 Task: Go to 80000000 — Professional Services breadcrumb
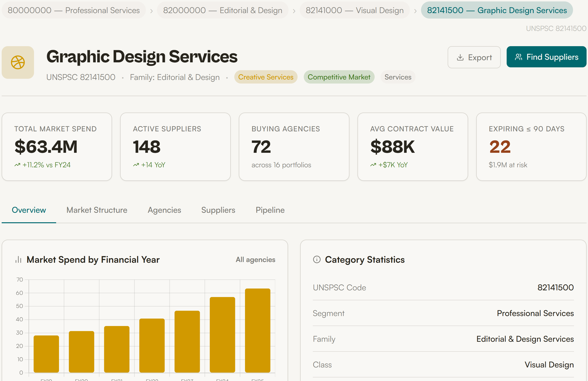pyautogui.click(x=74, y=10)
